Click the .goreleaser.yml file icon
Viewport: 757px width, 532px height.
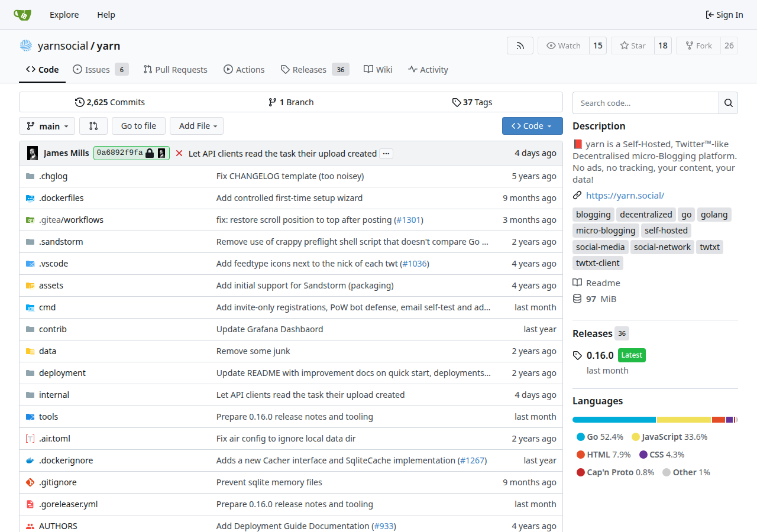point(30,504)
